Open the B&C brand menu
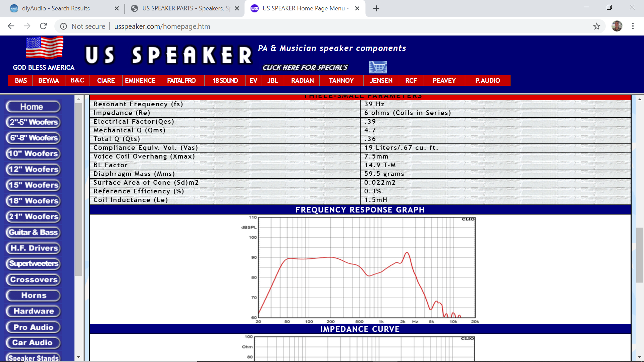644x362 pixels. point(77,80)
